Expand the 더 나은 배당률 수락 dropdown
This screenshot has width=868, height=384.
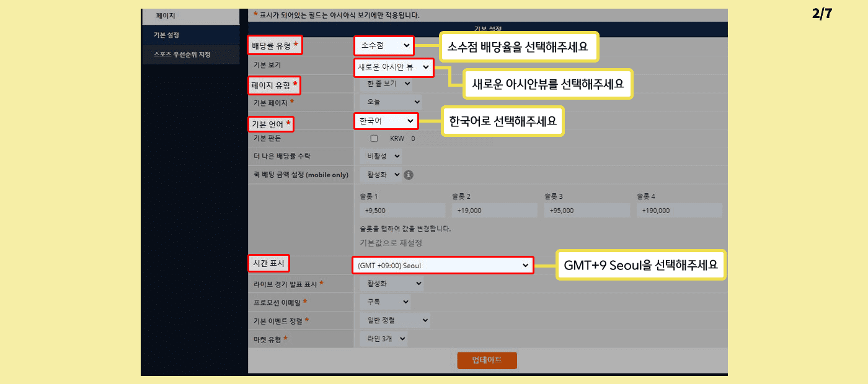click(x=380, y=157)
